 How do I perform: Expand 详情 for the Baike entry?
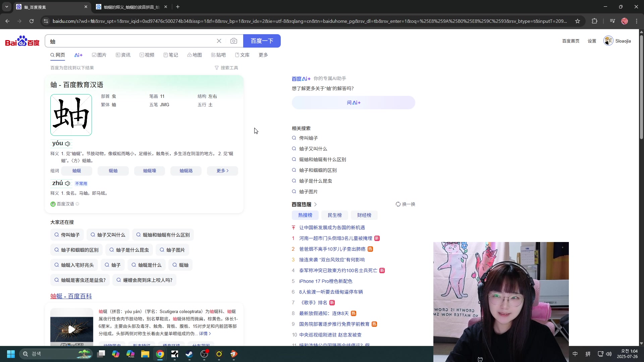coord(205,334)
